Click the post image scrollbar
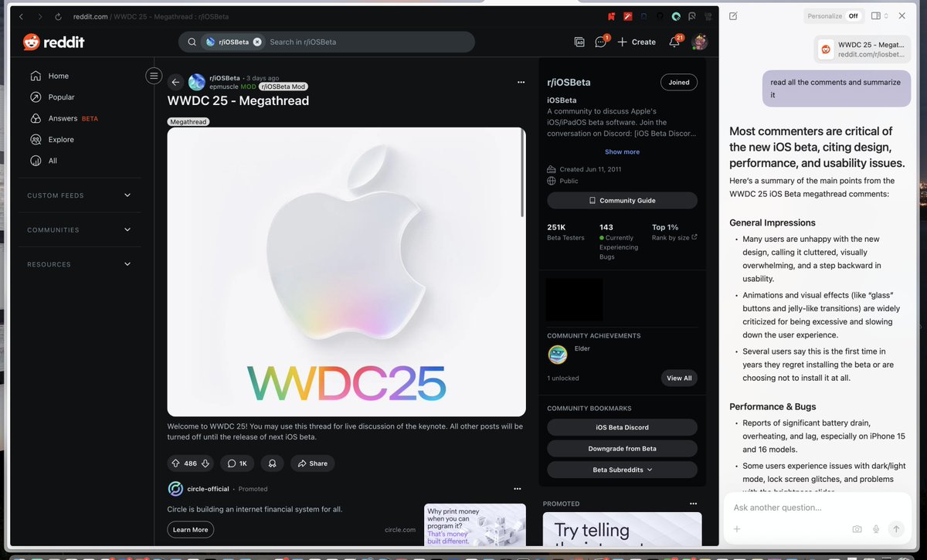Image resolution: width=927 pixels, height=560 pixels. [523, 173]
